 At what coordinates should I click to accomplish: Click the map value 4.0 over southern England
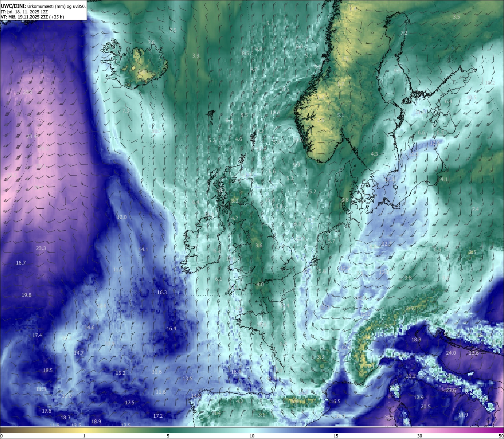260,285
